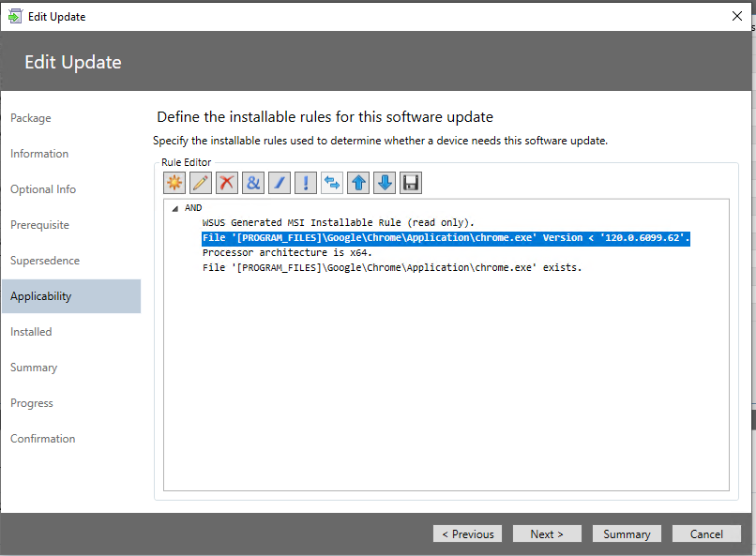
Task: Select the Applicability step
Action: pos(71,296)
